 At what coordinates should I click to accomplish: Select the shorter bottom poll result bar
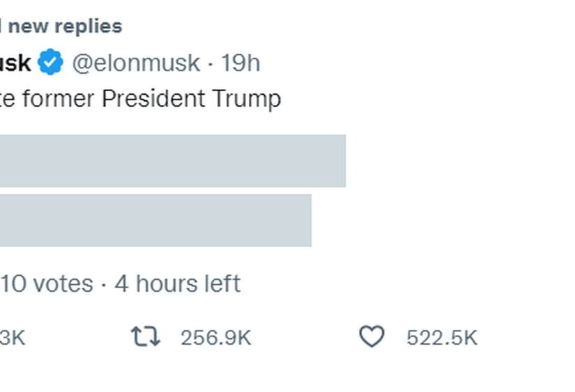tap(155, 220)
